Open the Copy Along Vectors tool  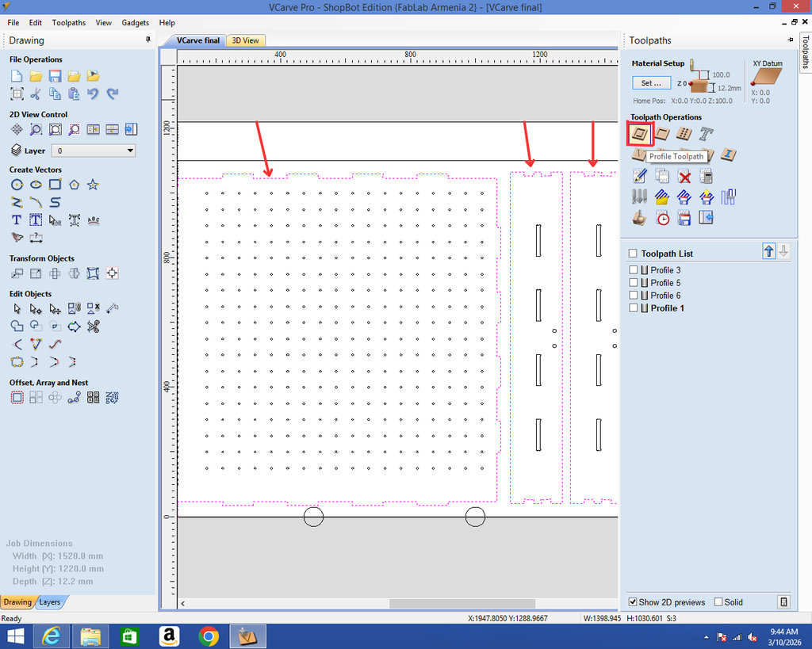coord(74,398)
